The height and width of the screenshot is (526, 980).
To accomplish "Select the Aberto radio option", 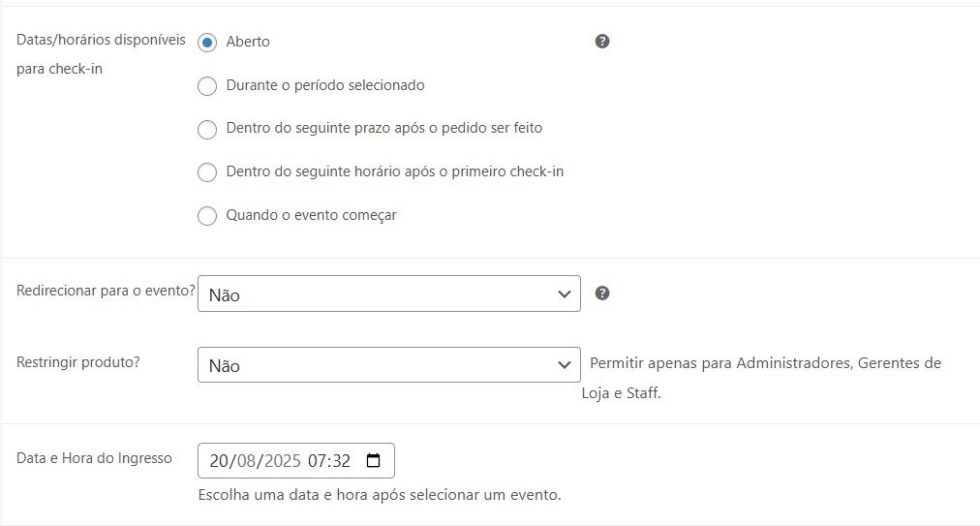I will 207,43.
